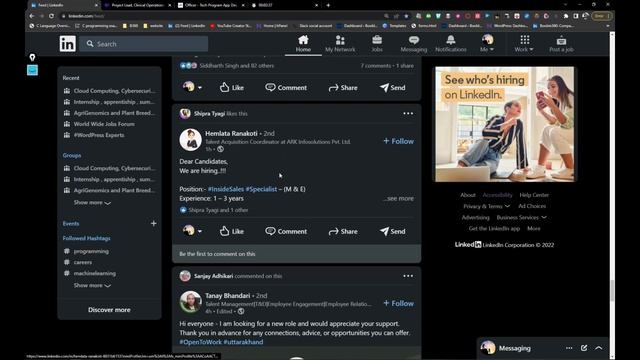640x360 pixels.
Task: Bookmark page with star icon
Action: coord(406,16)
